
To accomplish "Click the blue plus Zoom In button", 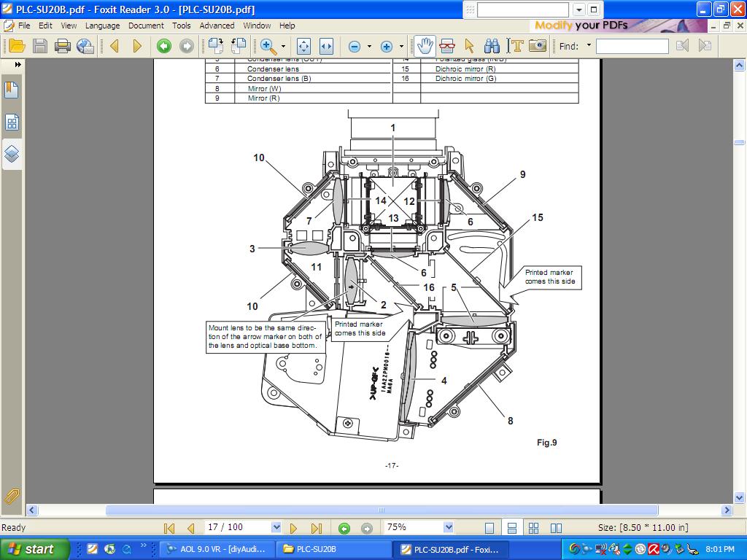I will click(387, 46).
